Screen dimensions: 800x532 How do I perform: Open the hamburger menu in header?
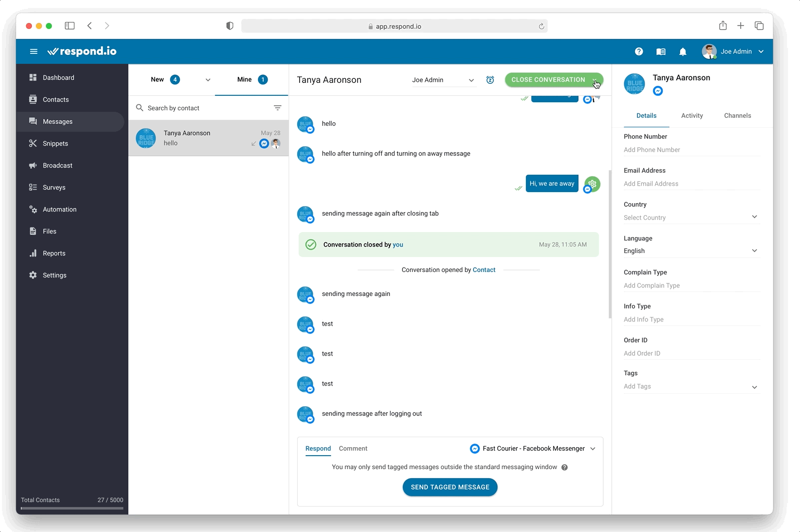click(x=33, y=51)
